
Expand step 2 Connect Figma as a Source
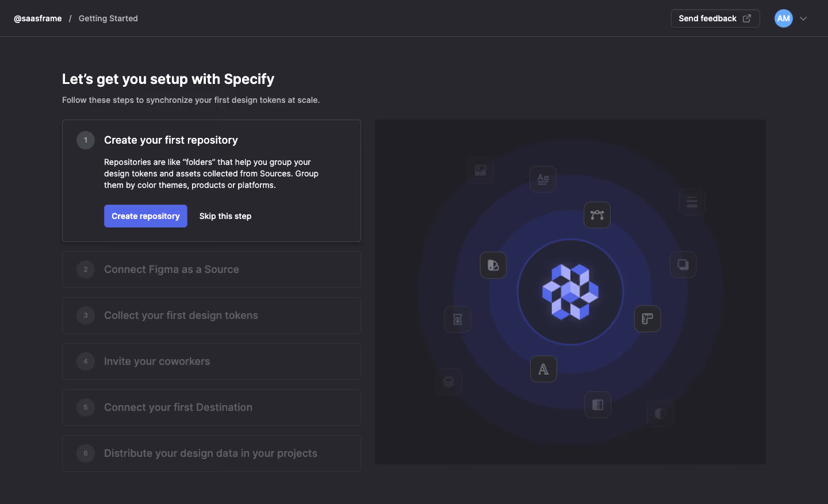click(212, 270)
